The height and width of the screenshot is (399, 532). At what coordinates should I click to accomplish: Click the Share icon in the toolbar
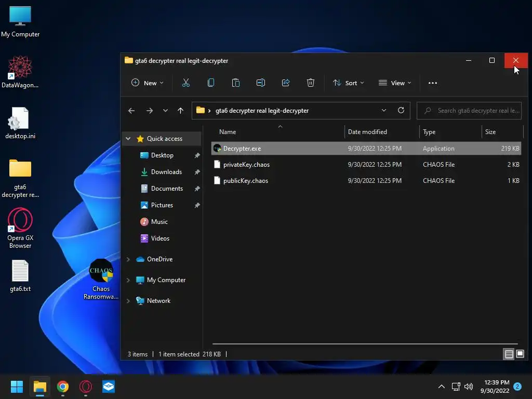tap(285, 83)
